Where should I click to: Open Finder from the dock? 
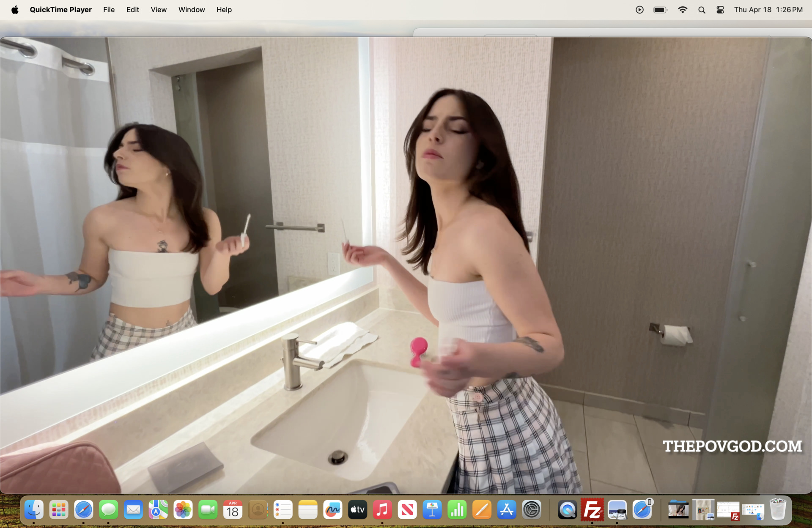coord(34,510)
